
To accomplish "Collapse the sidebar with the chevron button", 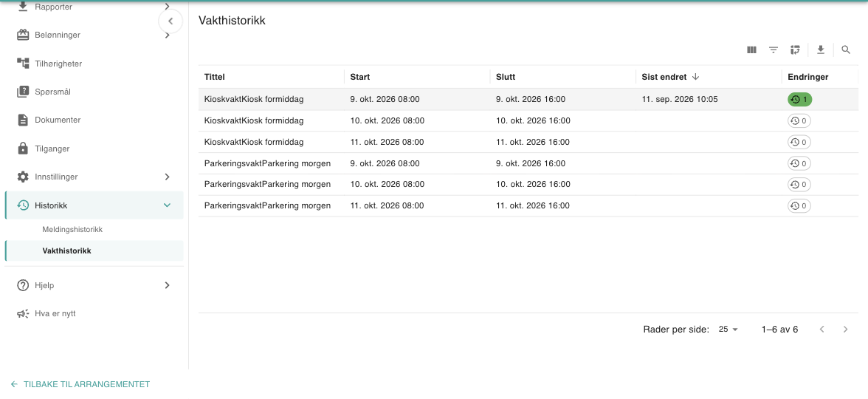I will [x=170, y=21].
